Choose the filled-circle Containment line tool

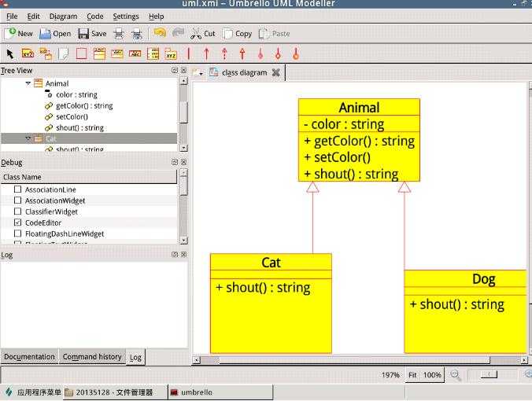click(x=296, y=53)
